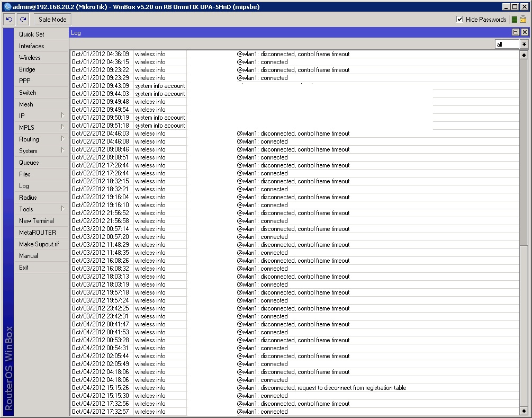Viewport: 532px width, 418px height.
Task: Enable Safe Mode
Action: click(x=52, y=20)
